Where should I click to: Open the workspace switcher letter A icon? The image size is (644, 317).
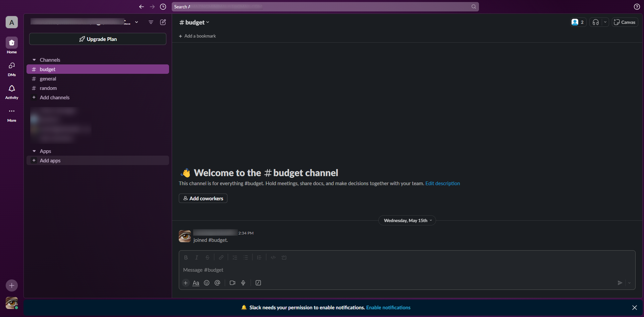pyautogui.click(x=12, y=22)
